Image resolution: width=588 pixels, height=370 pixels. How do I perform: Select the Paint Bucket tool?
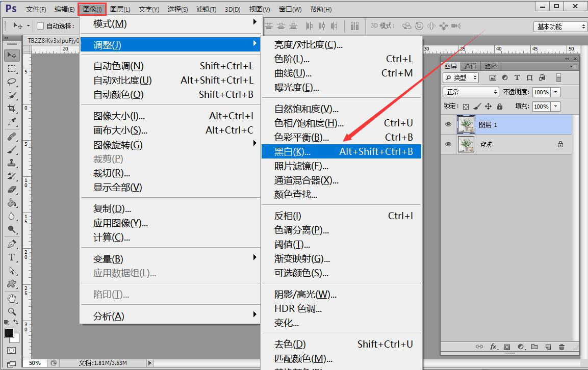[12, 203]
